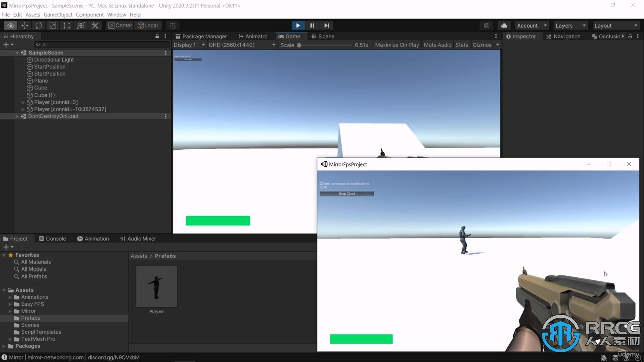The width and height of the screenshot is (644, 362).
Task: Open the Account dropdown
Action: point(532,25)
